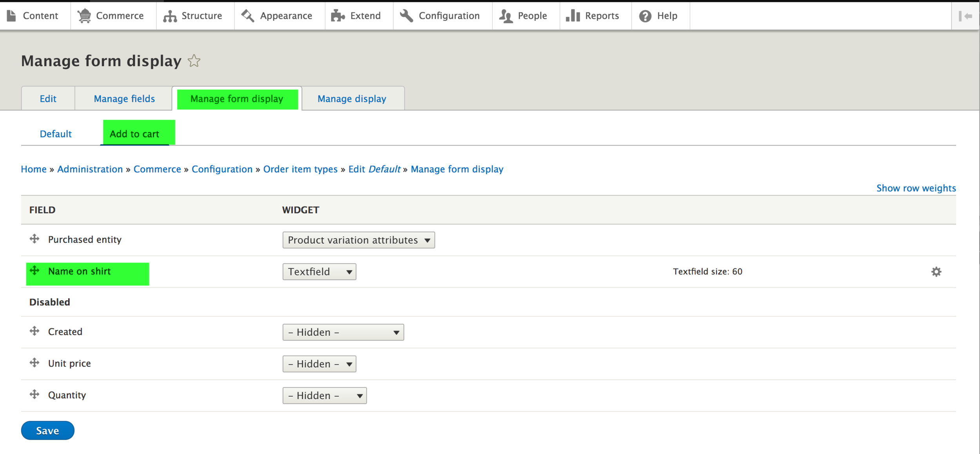Collapse toolbar with the orientation arrow icon
980x454 pixels.
[965, 16]
